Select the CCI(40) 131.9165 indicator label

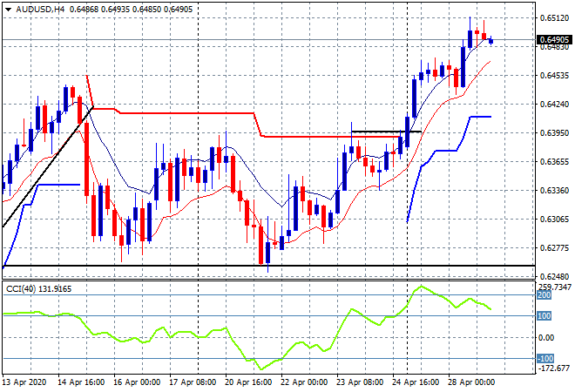38,289
